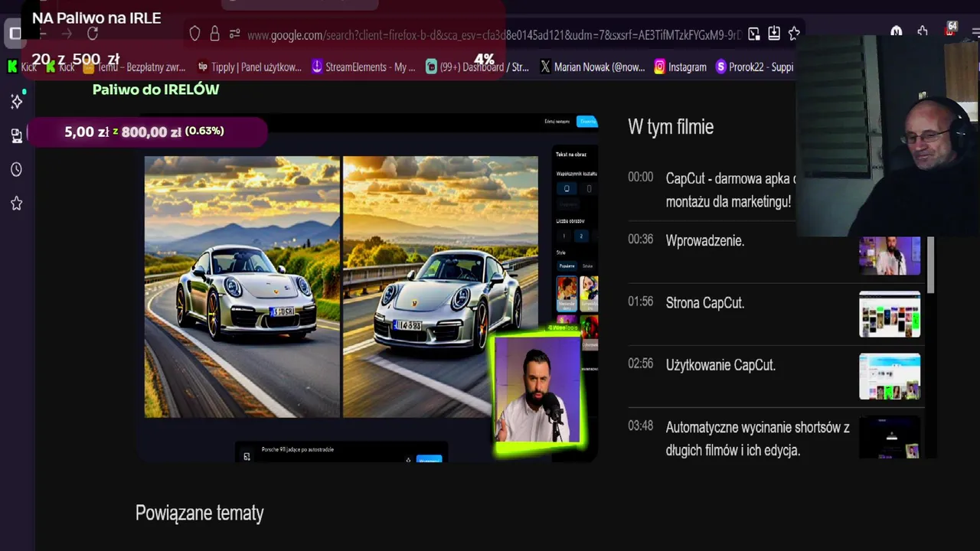Open the Instagram bookmark

pos(680,67)
